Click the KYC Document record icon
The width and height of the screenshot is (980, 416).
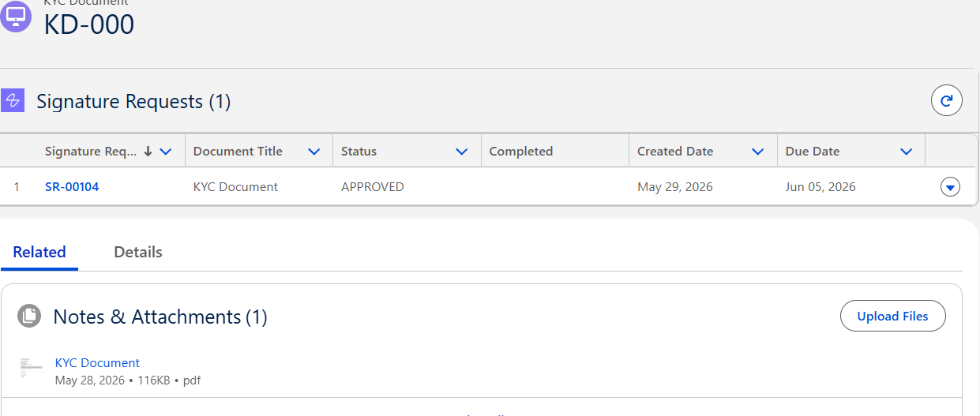(15, 16)
